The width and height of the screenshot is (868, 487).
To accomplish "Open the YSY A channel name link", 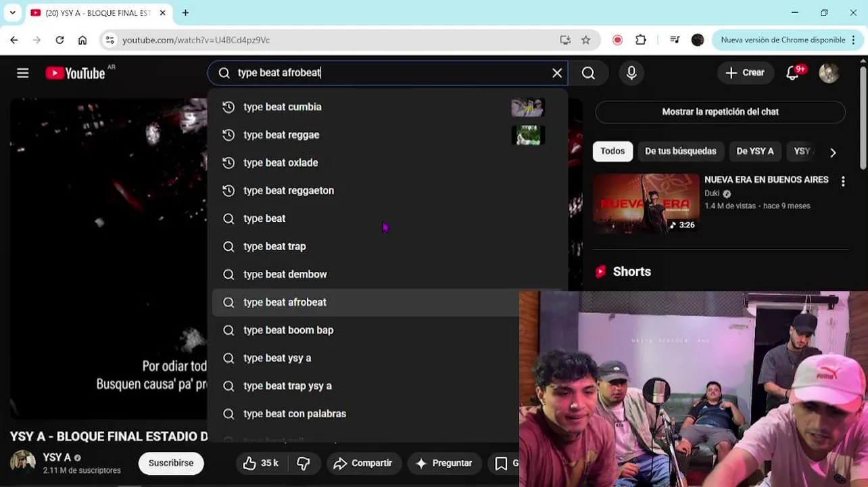I will (x=57, y=457).
